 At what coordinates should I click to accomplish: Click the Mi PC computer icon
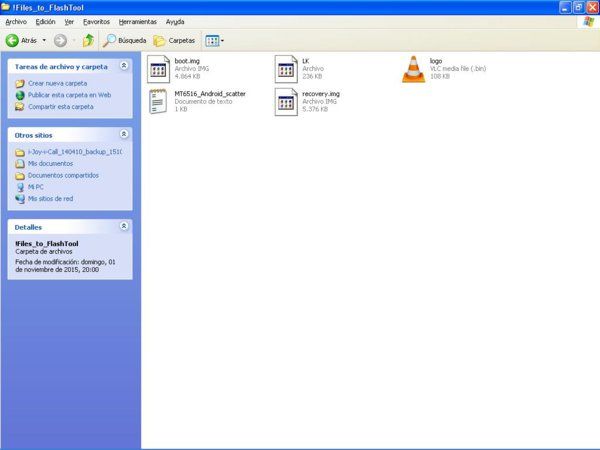[20, 187]
